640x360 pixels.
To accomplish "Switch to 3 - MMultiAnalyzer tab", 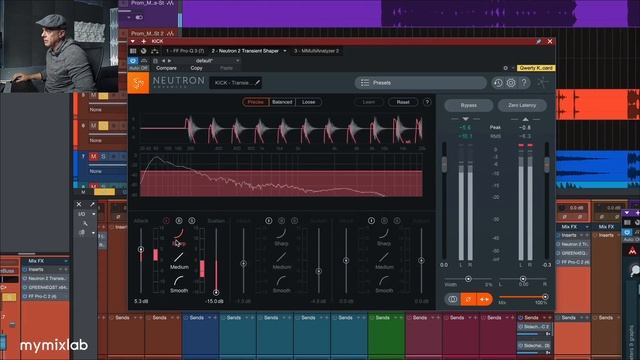I will tap(316, 51).
